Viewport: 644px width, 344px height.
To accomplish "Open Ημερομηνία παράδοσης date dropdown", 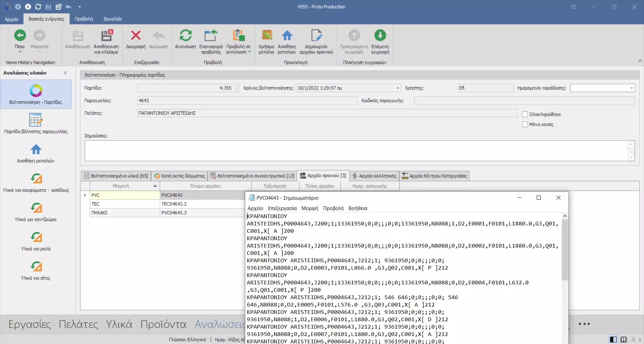I will [632, 88].
